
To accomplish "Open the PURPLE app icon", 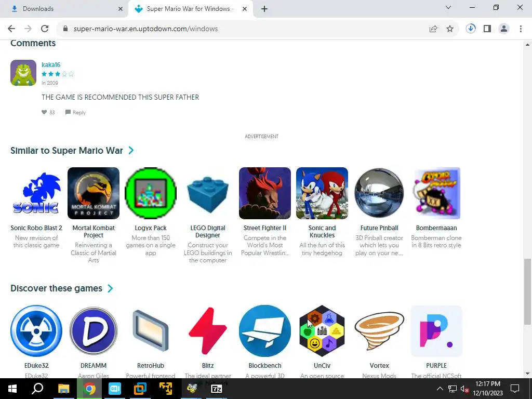I will click(436, 331).
